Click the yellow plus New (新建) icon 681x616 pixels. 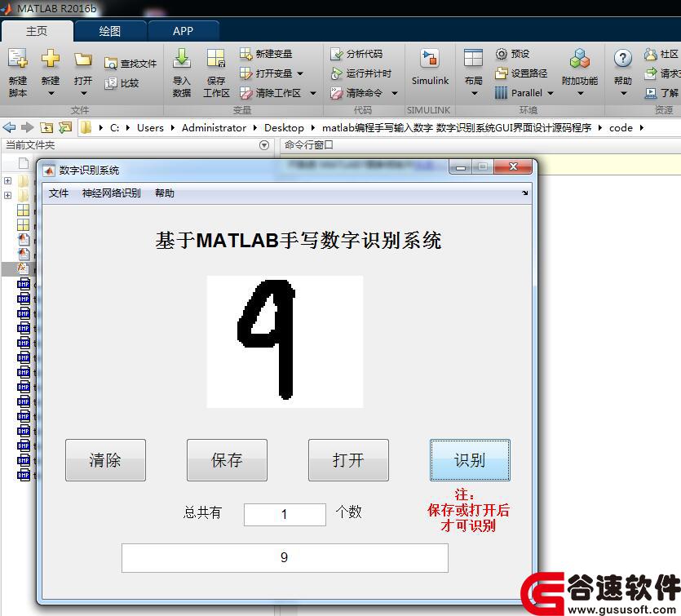[51, 58]
